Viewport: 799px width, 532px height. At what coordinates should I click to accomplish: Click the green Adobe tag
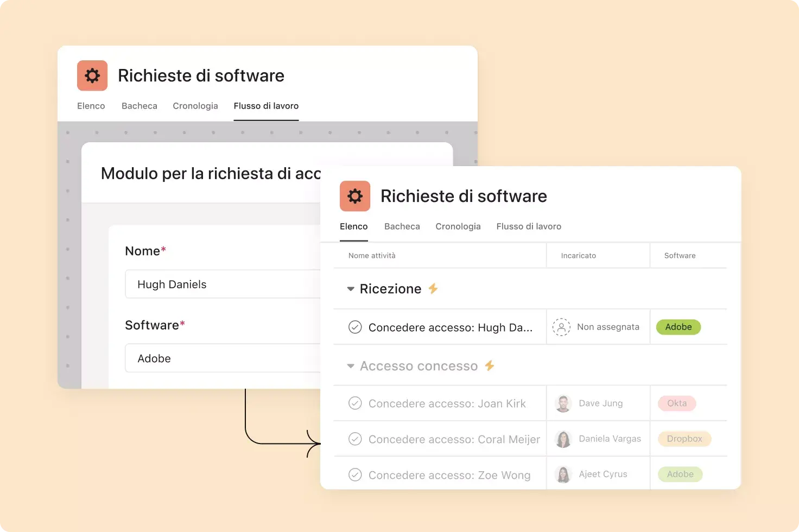pyautogui.click(x=678, y=327)
